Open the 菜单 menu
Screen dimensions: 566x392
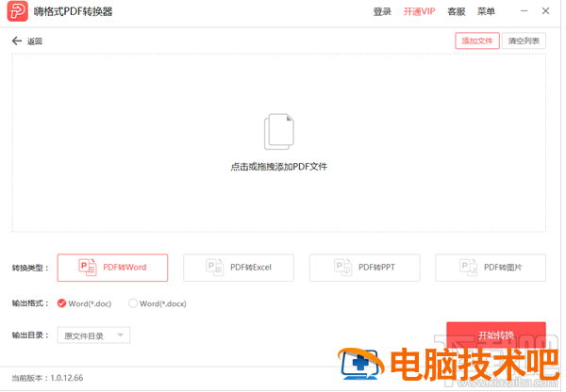click(486, 11)
